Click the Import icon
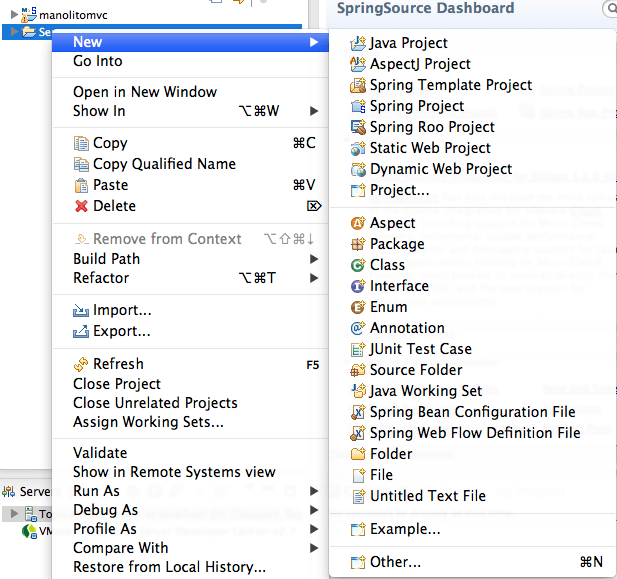Screen dimensions: 617x579 pyautogui.click(x=81, y=310)
